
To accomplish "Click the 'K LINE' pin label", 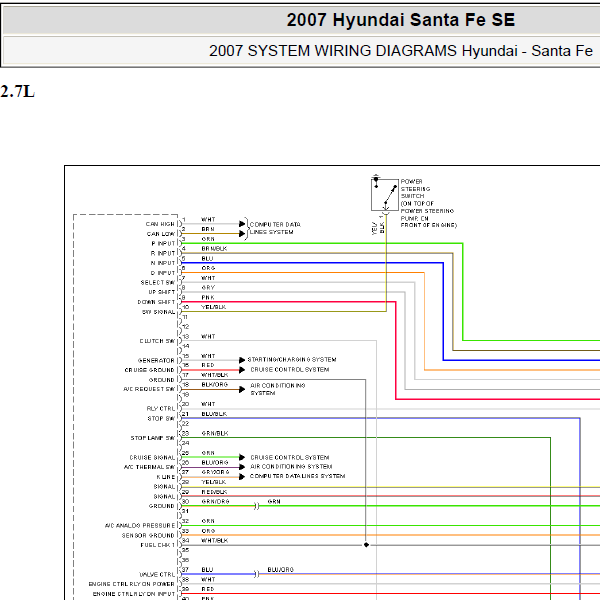I will [166, 478].
